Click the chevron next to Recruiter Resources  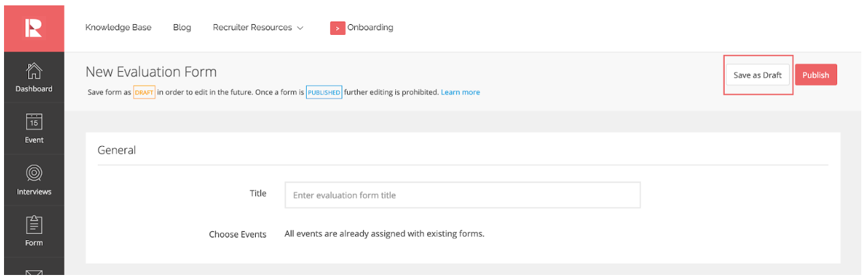pyautogui.click(x=300, y=28)
